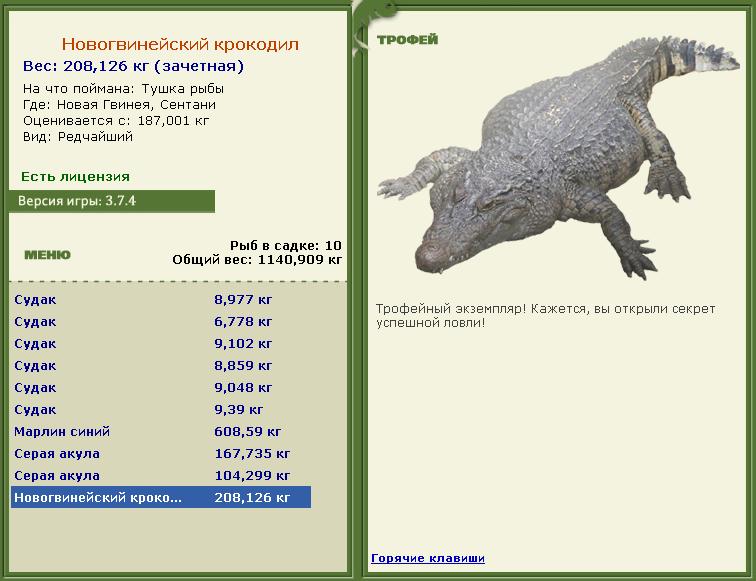Select the Серая акула 104,299 кг row

(x=161, y=476)
